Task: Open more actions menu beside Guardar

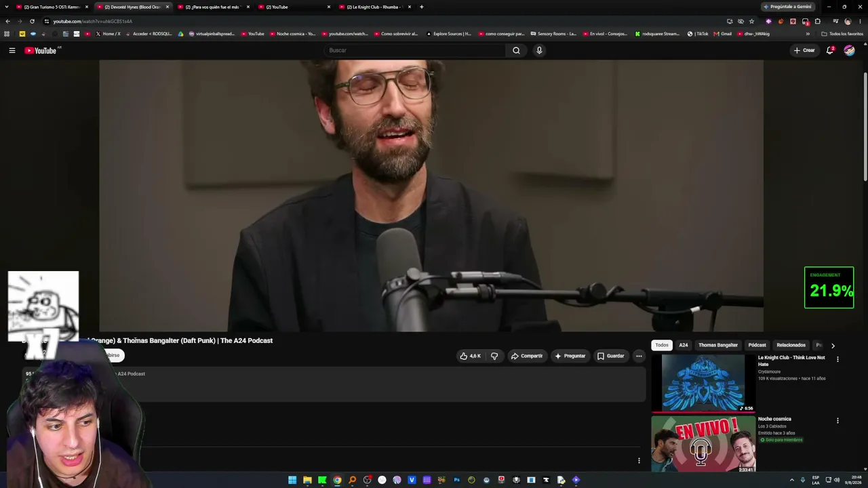Action: [x=639, y=356]
